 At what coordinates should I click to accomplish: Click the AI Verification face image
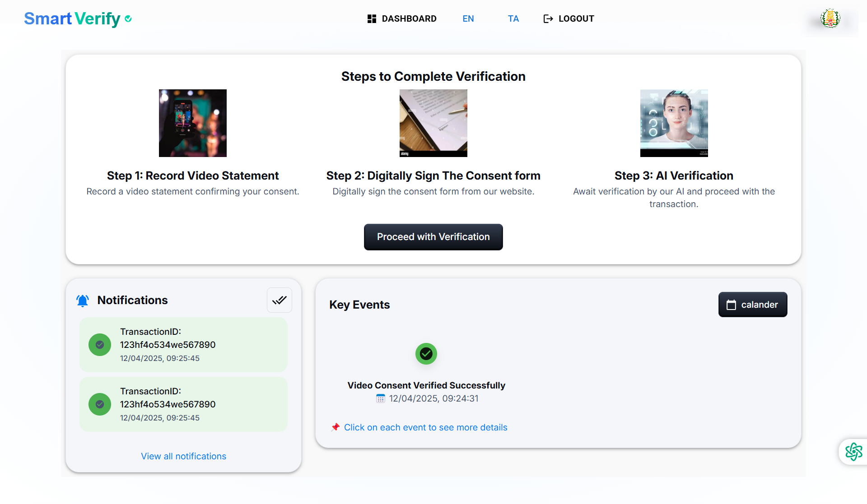[674, 123]
